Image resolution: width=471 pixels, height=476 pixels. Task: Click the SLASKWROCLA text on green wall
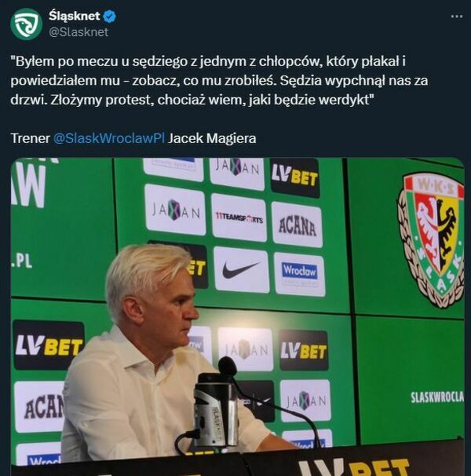click(437, 397)
